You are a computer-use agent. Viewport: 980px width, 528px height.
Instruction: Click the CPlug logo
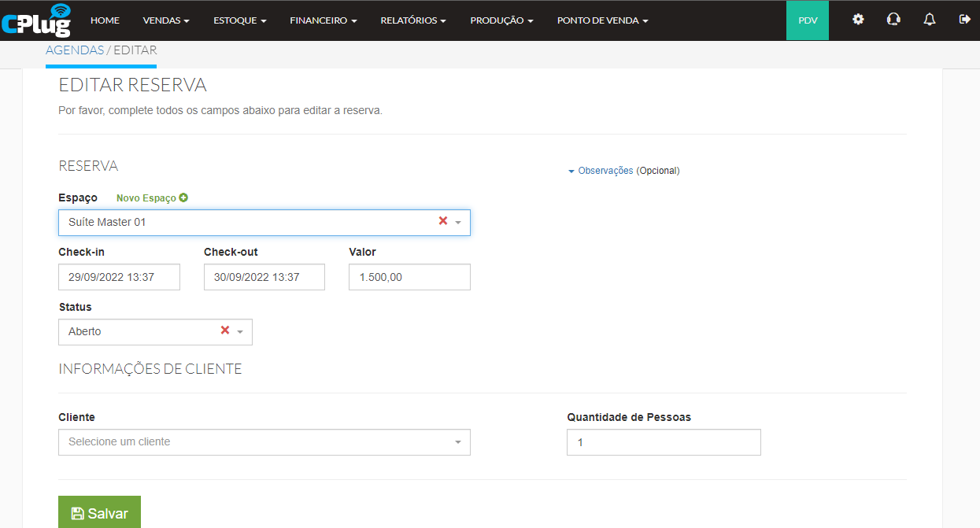36,20
